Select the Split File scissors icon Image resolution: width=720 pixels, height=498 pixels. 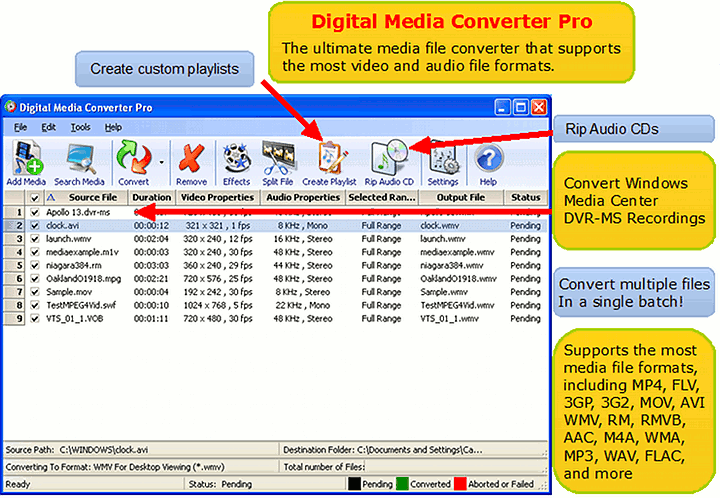[x=278, y=158]
